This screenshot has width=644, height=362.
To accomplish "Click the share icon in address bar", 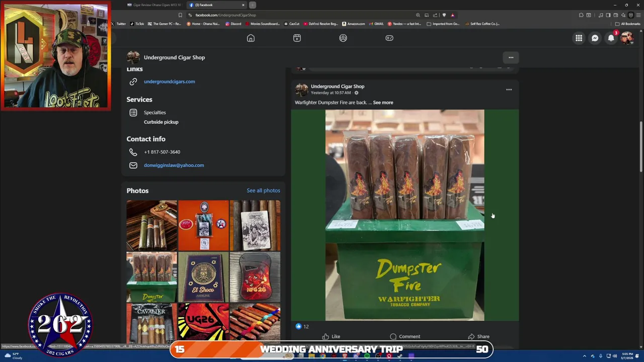I will tap(435, 15).
